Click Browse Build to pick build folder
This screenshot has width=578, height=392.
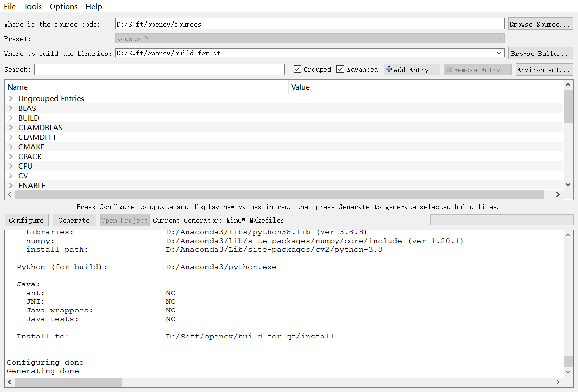tap(540, 53)
